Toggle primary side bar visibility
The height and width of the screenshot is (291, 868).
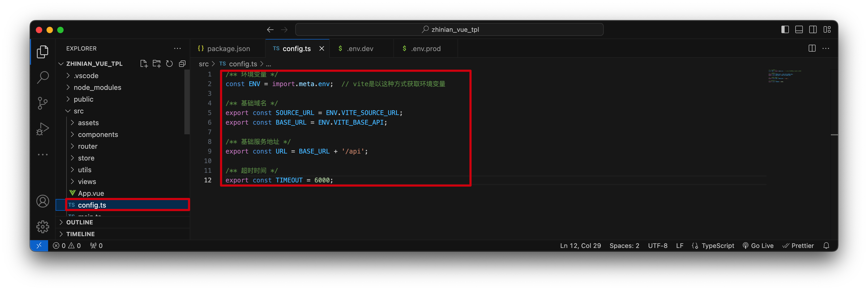(x=785, y=30)
